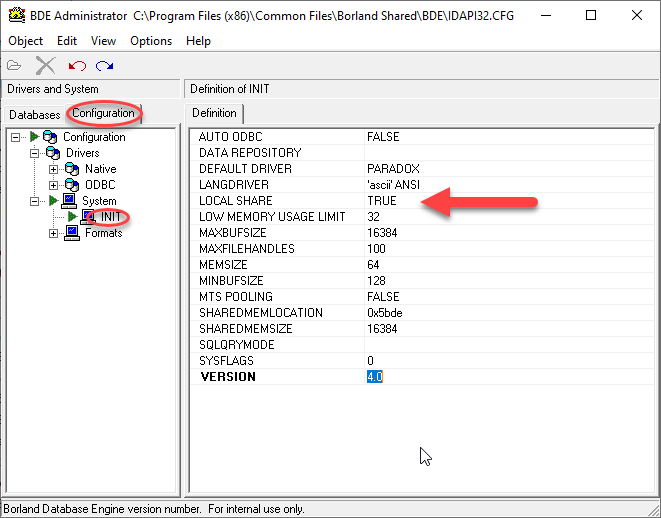The height and width of the screenshot is (518, 661).
Task: Click the MAXBUFSIZE value 16384
Action: 382,233
